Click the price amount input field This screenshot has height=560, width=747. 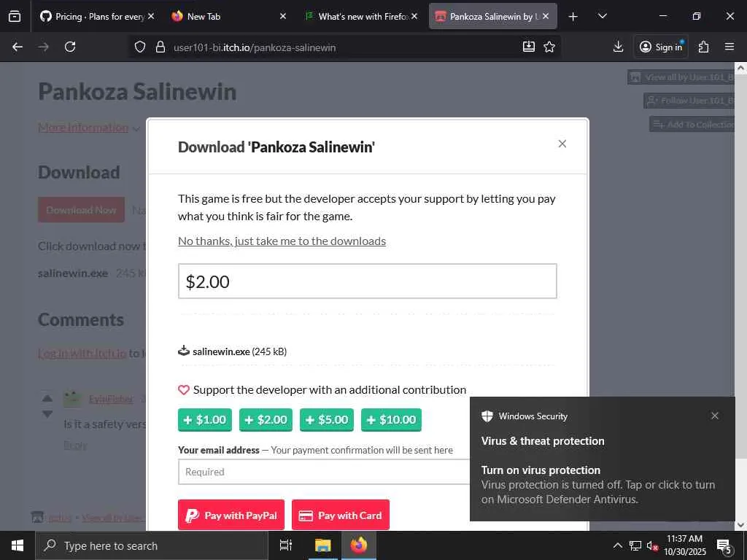[x=368, y=281]
